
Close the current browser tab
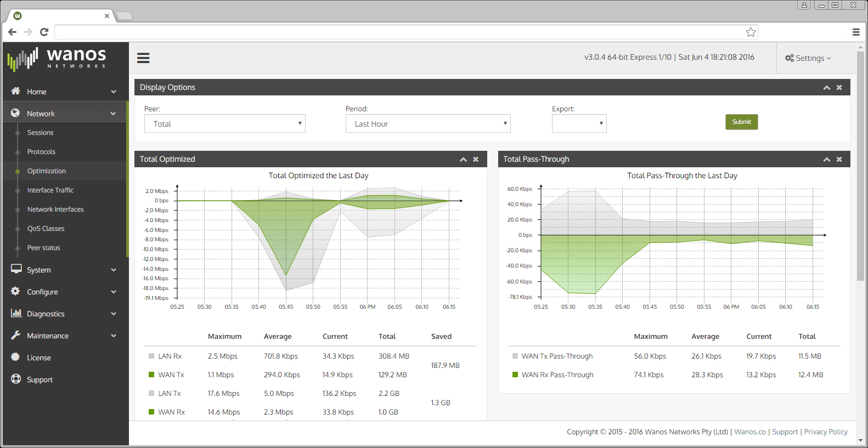(106, 16)
